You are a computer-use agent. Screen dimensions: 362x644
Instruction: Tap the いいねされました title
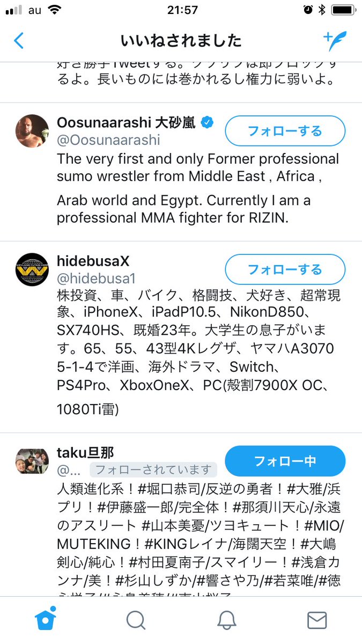[x=181, y=41]
